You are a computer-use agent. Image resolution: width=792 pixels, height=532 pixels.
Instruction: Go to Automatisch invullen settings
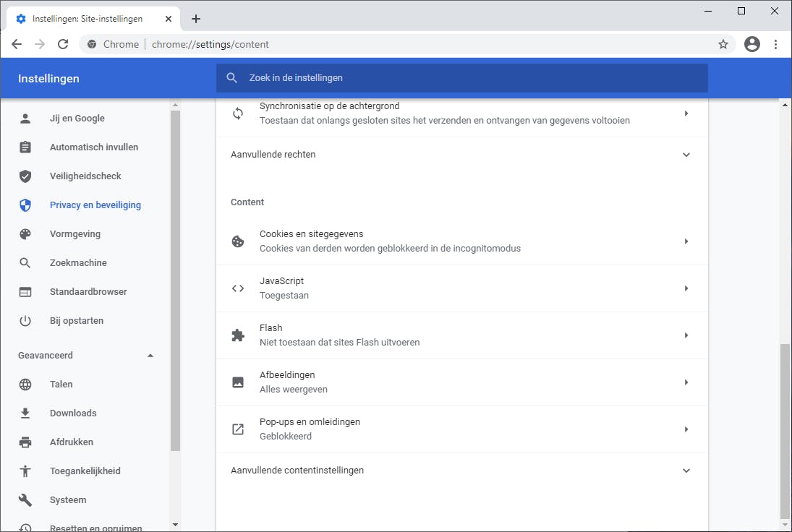(x=93, y=147)
